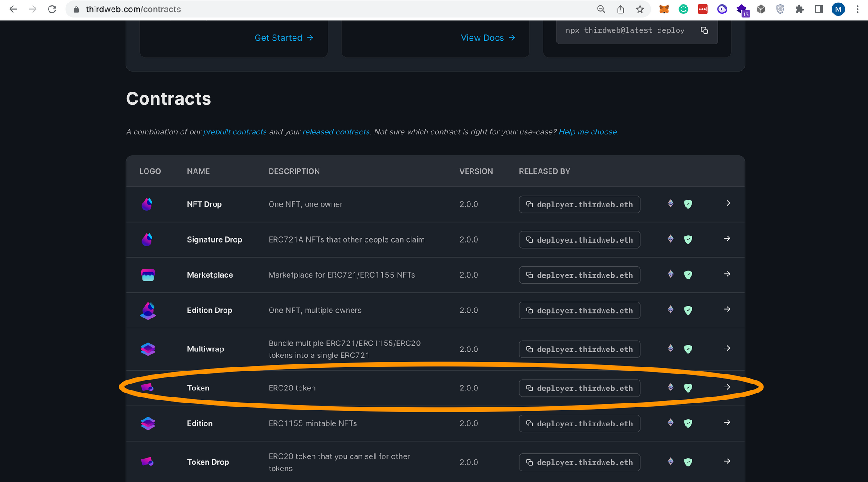Copy deployer address in Token row

[x=579, y=388]
